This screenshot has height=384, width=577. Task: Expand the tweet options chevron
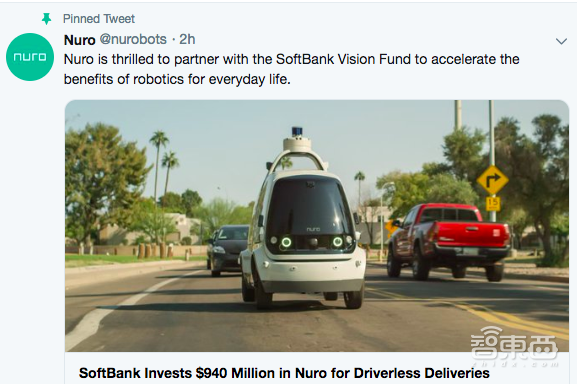point(561,41)
